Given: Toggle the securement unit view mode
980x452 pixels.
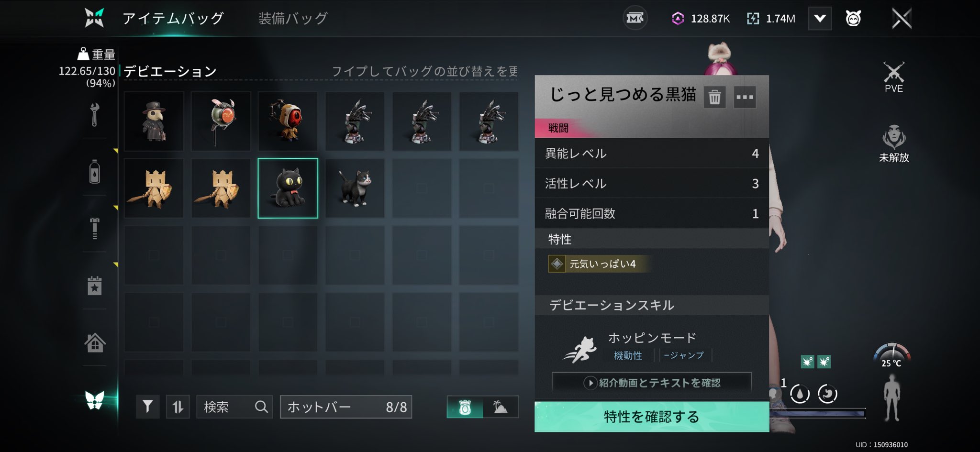Looking at the screenshot, I should 465,407.
